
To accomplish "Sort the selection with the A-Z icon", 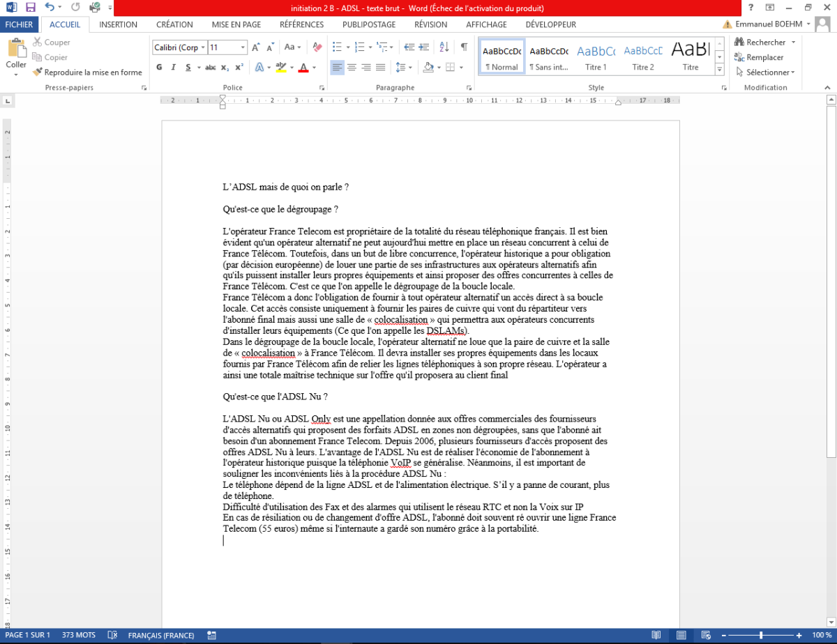I will (444, 47).
